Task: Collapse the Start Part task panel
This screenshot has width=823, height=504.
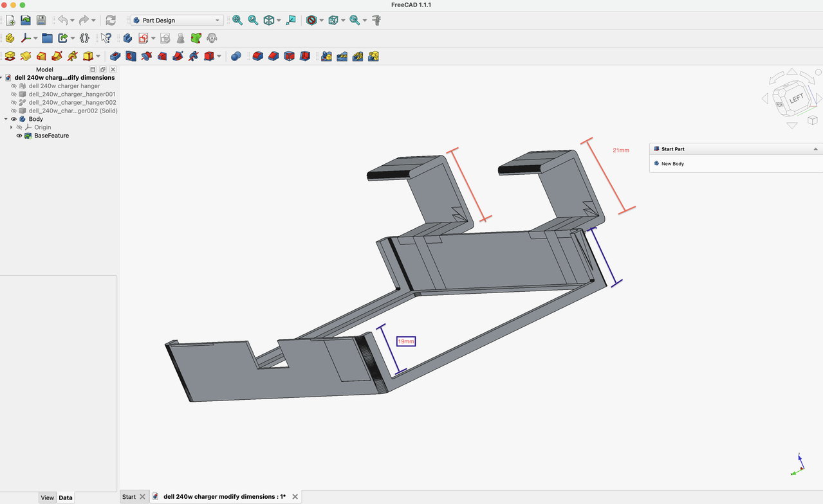Action: coord(816,149)
